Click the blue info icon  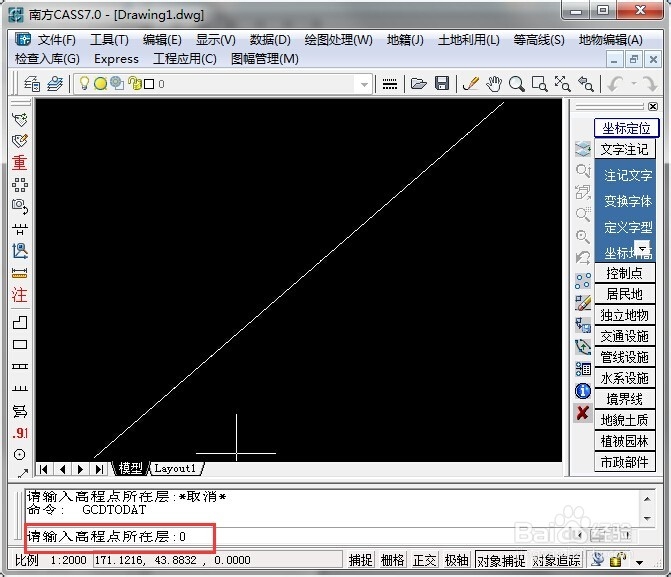point(583,391)
